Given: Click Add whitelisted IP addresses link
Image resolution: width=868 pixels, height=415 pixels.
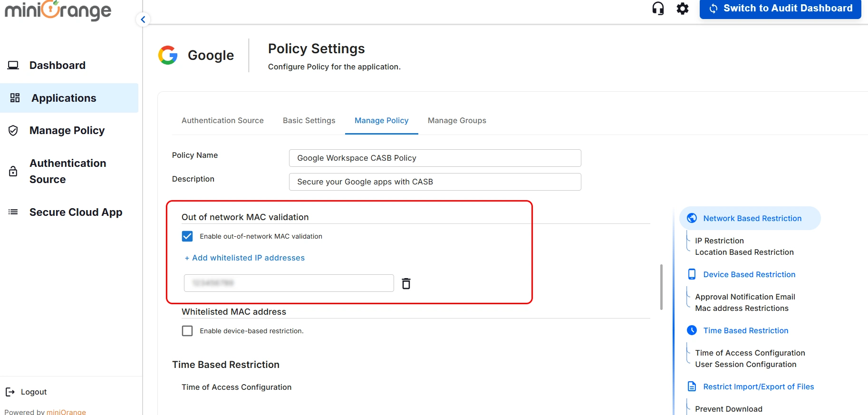Looking at the screenshot, I should tap(244, 258).
